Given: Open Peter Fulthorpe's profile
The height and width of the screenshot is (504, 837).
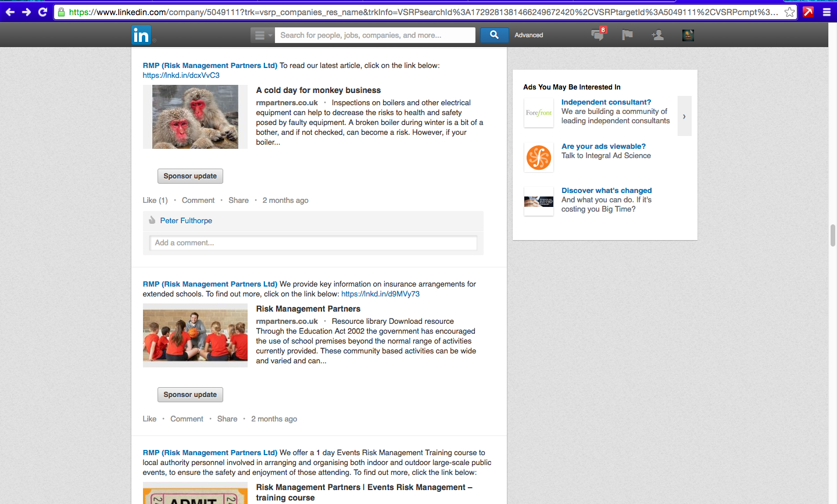Looking at the screenshot, I should pos(186,221).
